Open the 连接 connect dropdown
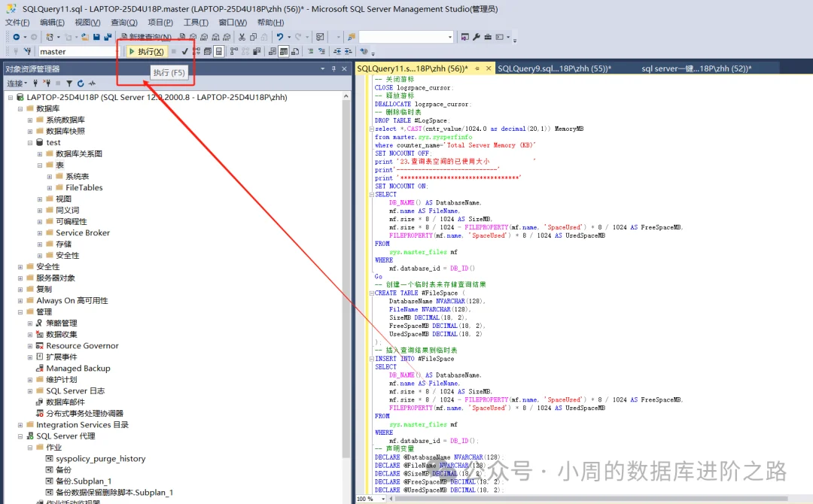 pos(17,83)
